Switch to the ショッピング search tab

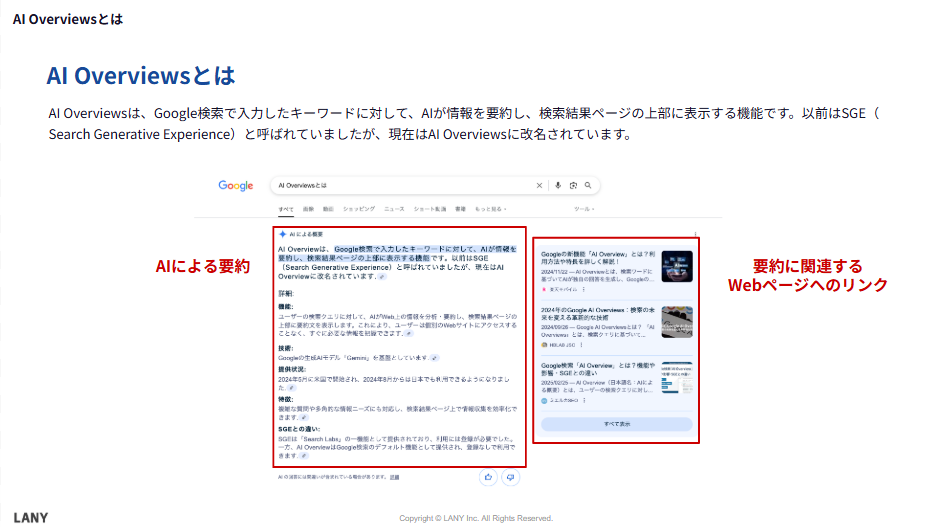pos(359,209)
